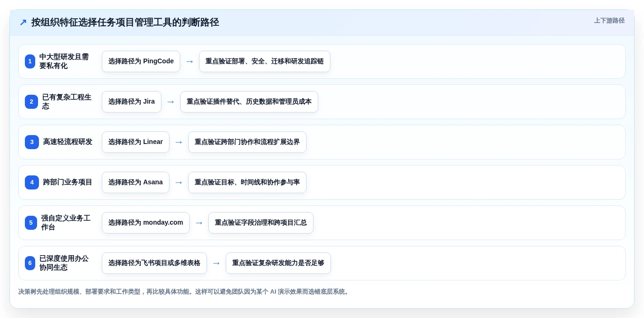Select 高速轻流程研发 label

pos(68,142)
